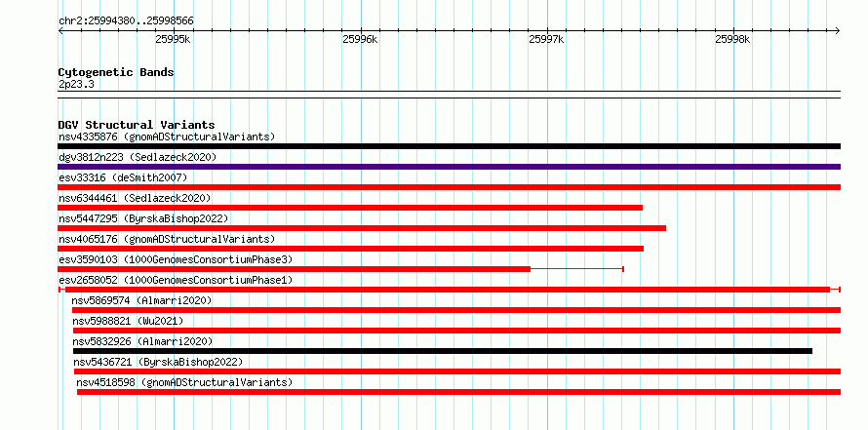Screen dimensions: 868x430
Task: Click the nsv5869574 Almarri2020 label
Action: 141,300
